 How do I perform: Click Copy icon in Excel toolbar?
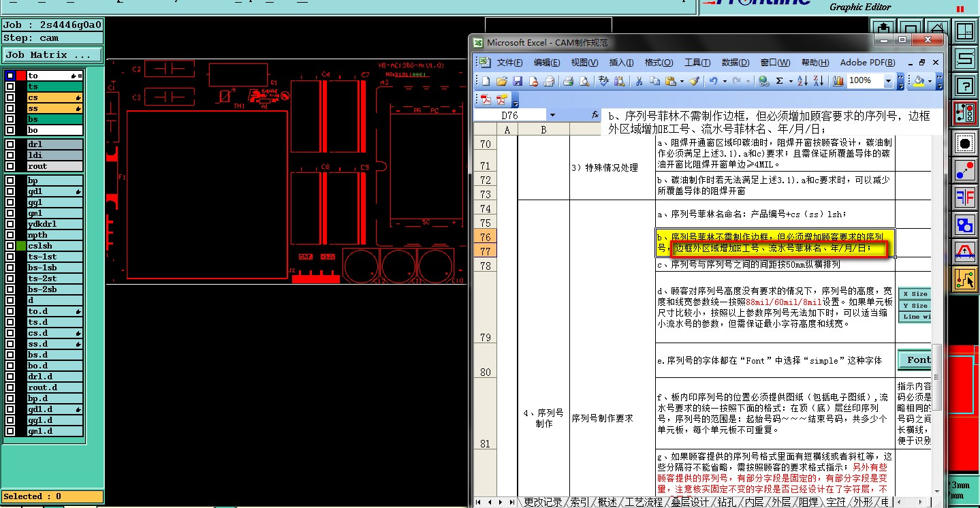pos(654,81)
